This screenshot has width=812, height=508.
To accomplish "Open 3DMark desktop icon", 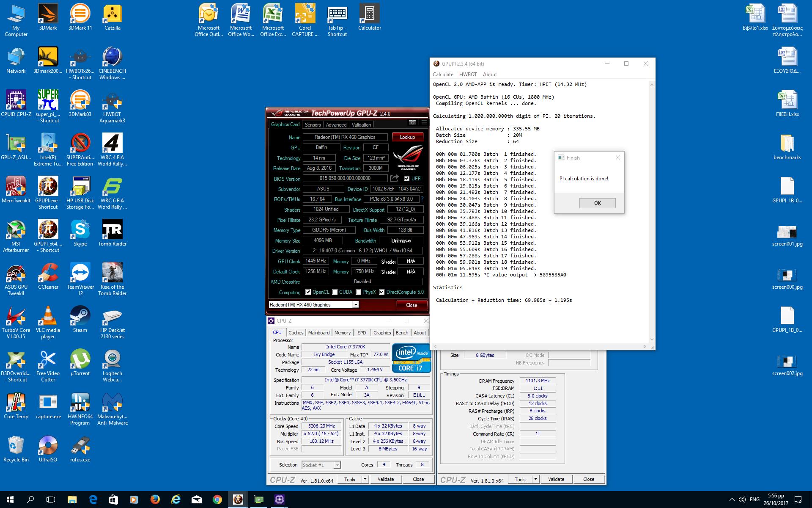I will 48,17.
